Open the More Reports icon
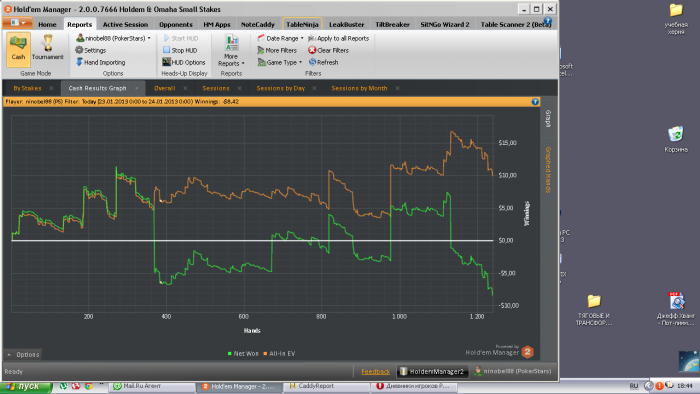 click(x=231, y=44)
